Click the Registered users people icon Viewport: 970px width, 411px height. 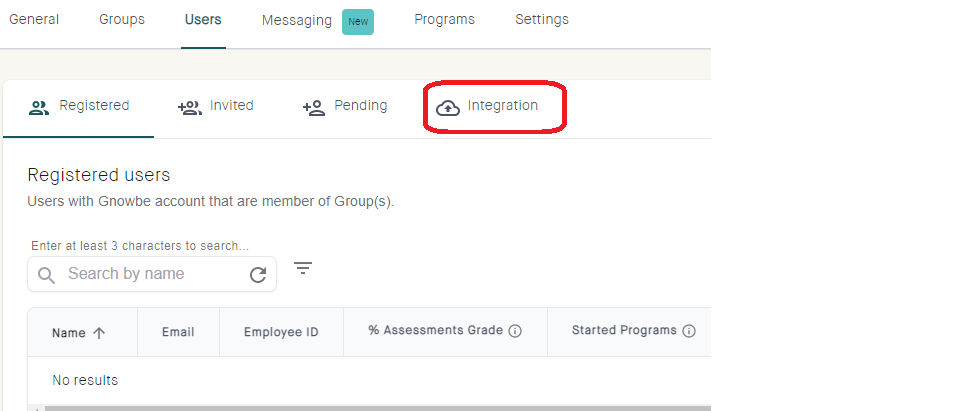point(39,108)
